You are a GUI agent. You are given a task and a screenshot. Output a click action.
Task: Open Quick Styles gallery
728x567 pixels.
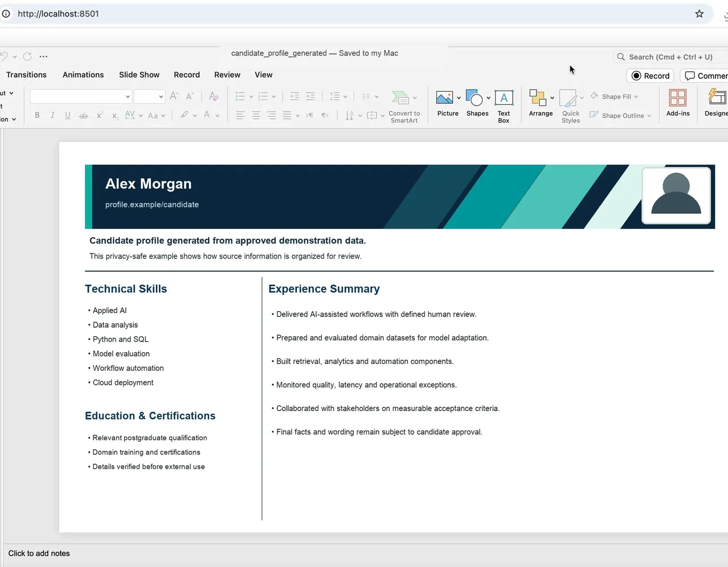click(571, 106)
